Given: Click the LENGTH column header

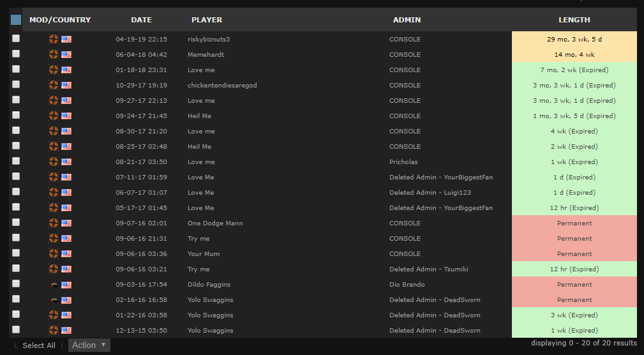Looking at the screenshot, I should pos(574,20).
